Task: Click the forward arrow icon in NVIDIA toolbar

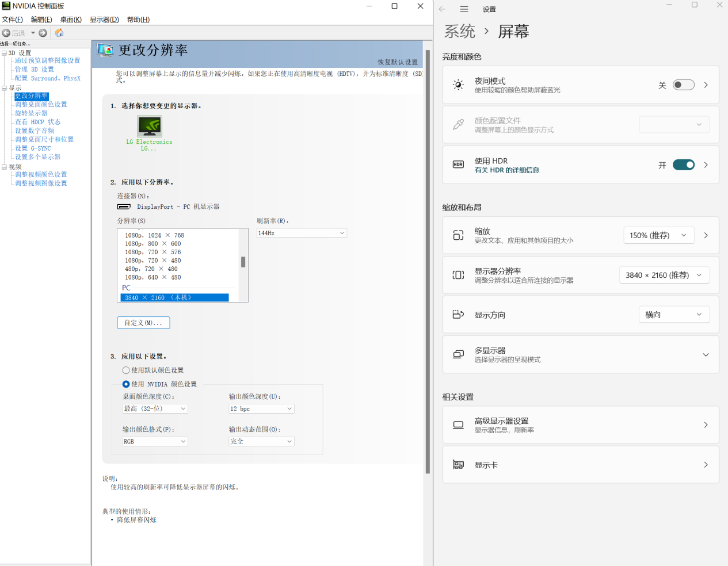Action: (x=43, y=33)
